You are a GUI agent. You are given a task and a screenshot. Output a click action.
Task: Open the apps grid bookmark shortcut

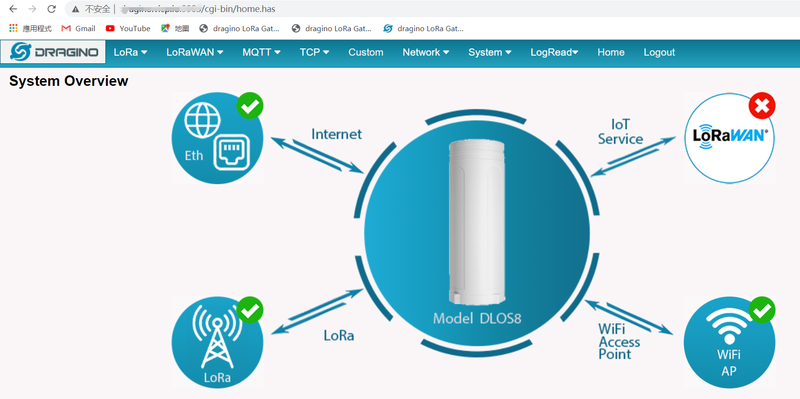[30, 29]
